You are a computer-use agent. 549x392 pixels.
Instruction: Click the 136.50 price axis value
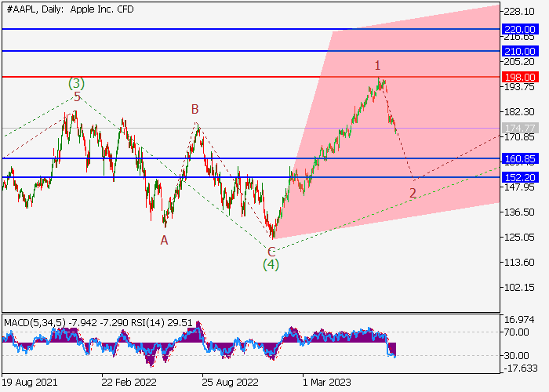tap(519, 212)
